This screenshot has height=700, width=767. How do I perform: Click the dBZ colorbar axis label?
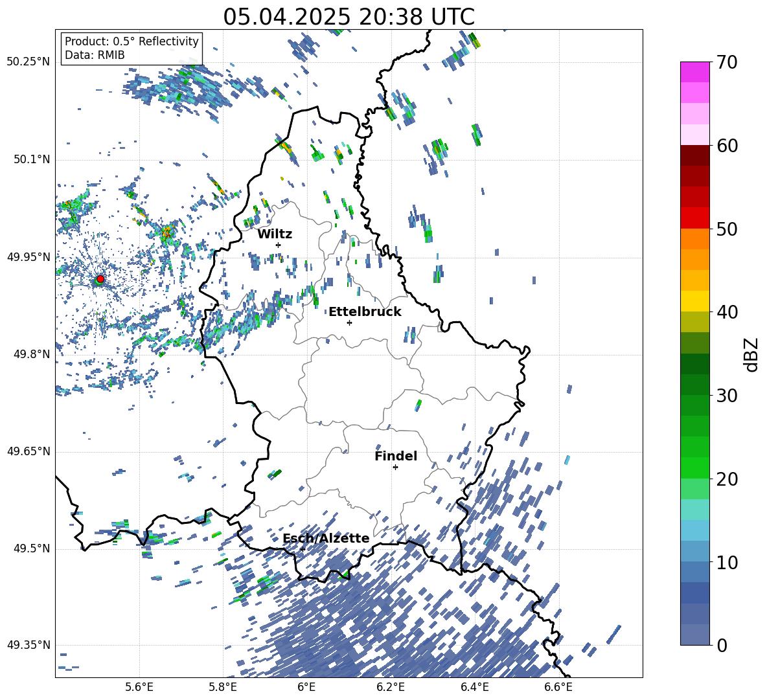(752, 354)
